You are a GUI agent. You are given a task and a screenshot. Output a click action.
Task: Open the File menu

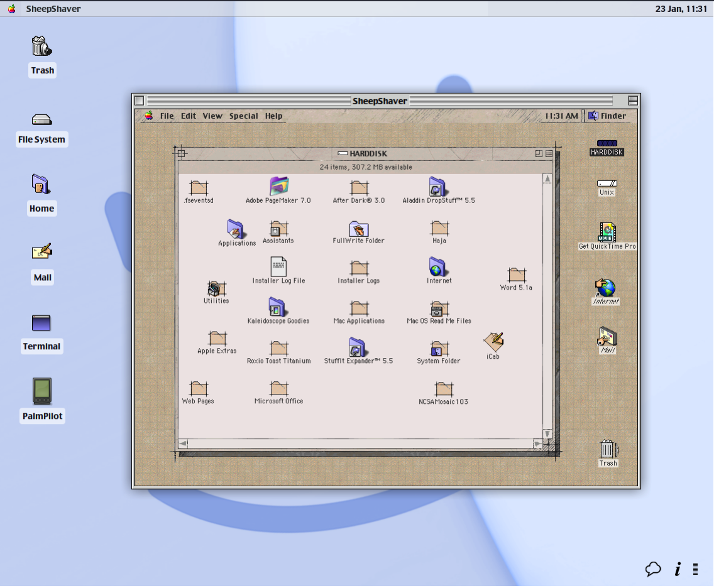167,116
